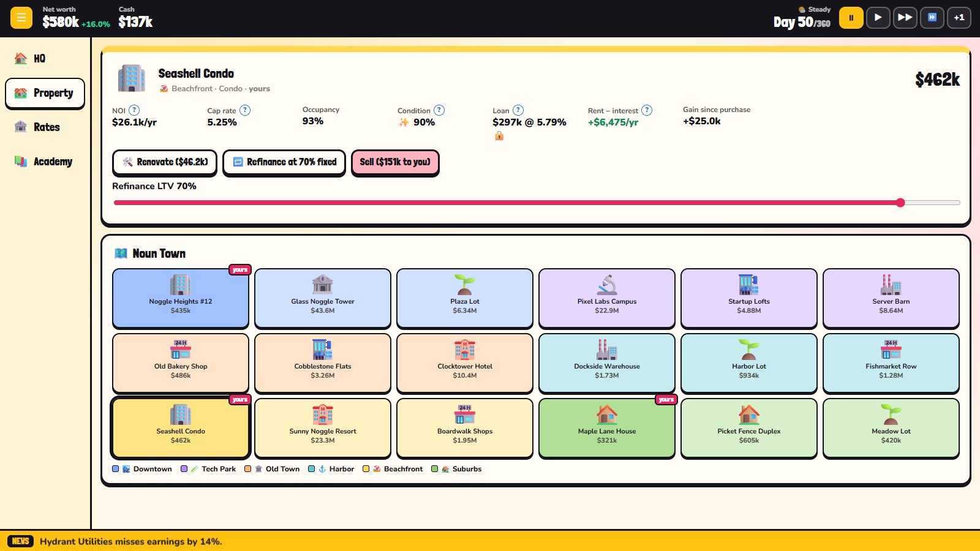Adjust the Refinance LTV slider handle
980x551 pixels.
point(900,203)
